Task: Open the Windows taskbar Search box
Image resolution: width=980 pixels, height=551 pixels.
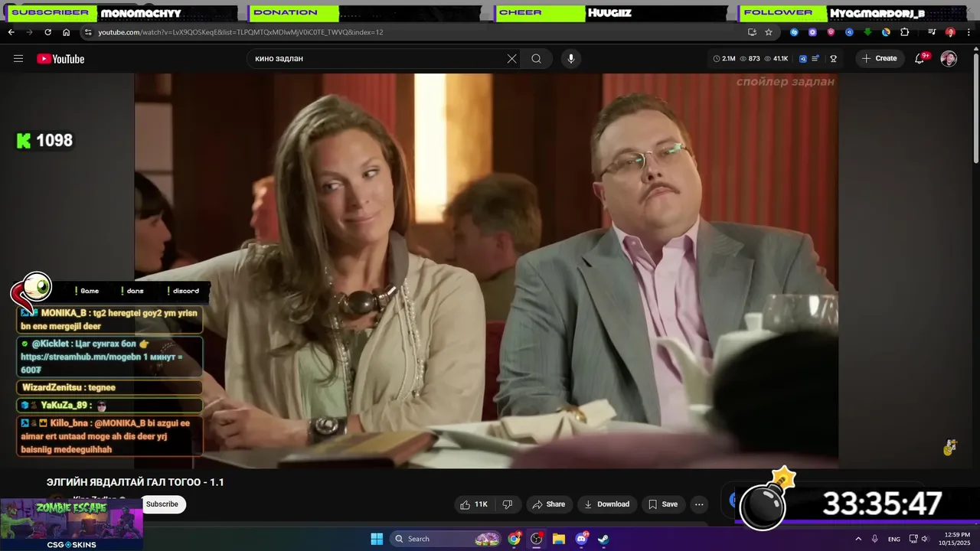Action: click(447, 539)
